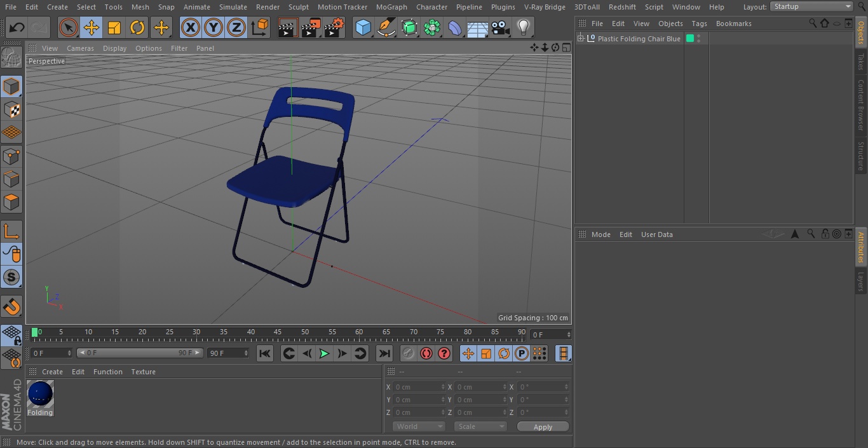Toggle autokeying button
The image size is (868, 448).
coord(426,353)
